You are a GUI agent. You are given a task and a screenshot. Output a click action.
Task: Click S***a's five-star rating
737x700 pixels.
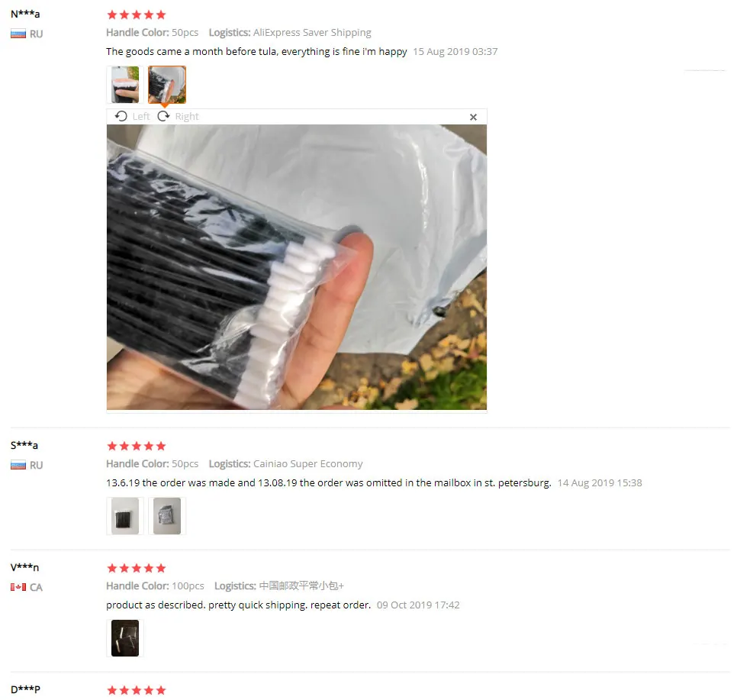click(137, 446)
